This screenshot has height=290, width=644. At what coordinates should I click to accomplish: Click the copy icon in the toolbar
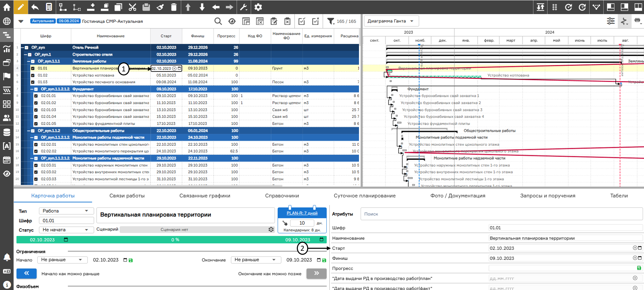tap(118, 7)
